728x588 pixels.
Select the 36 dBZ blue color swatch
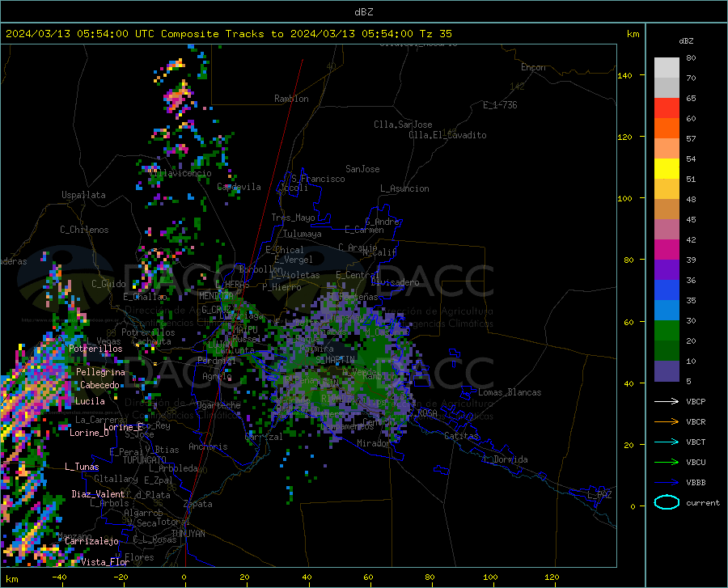pos(667,290)
